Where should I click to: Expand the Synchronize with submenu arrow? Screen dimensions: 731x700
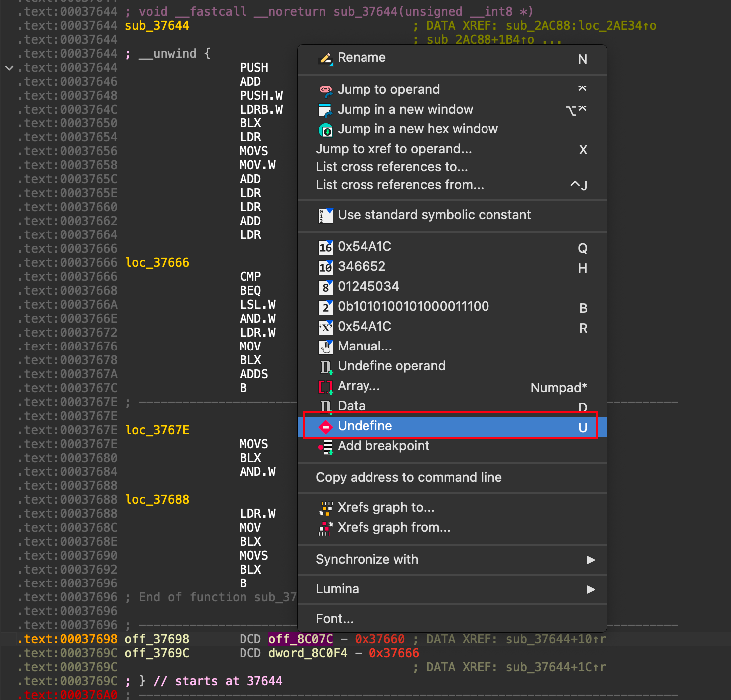click(x=591, y=560)
